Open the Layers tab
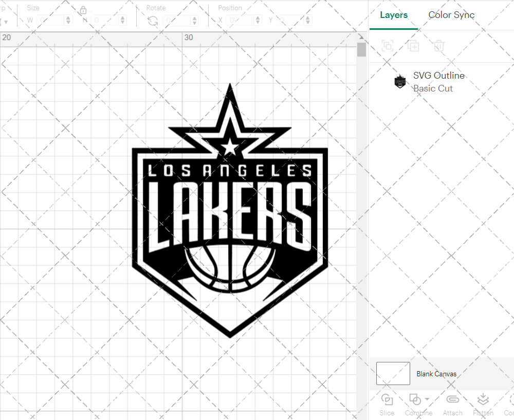The image size is (514, 420). tap(393, 15)
